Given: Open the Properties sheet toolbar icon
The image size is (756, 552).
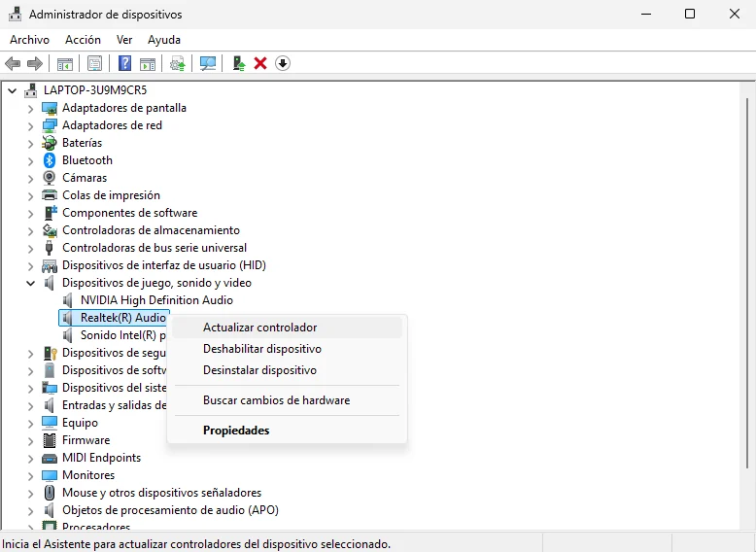Looking at the screenshot, I should click(x=94, y=63).
